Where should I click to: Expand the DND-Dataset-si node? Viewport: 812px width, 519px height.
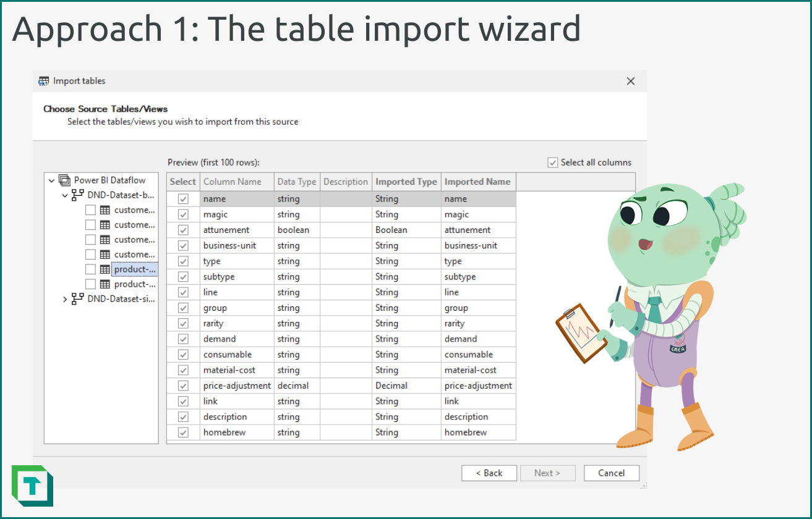[65, 298]
